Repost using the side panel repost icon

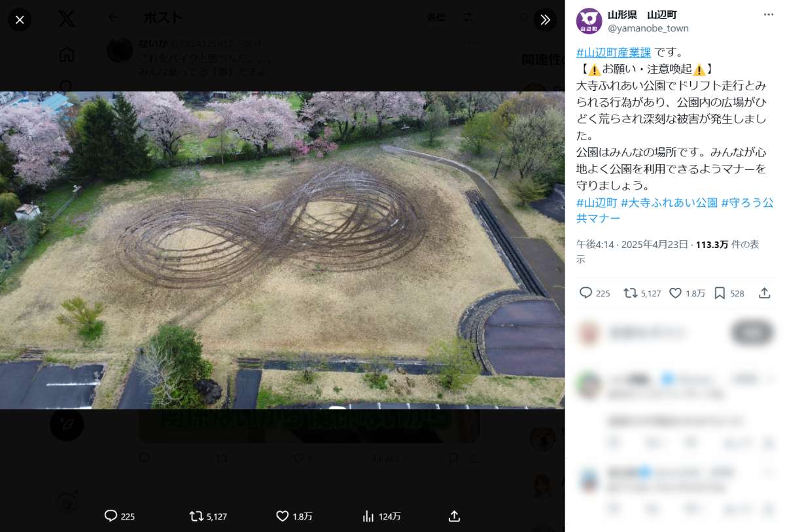[631, 293]
